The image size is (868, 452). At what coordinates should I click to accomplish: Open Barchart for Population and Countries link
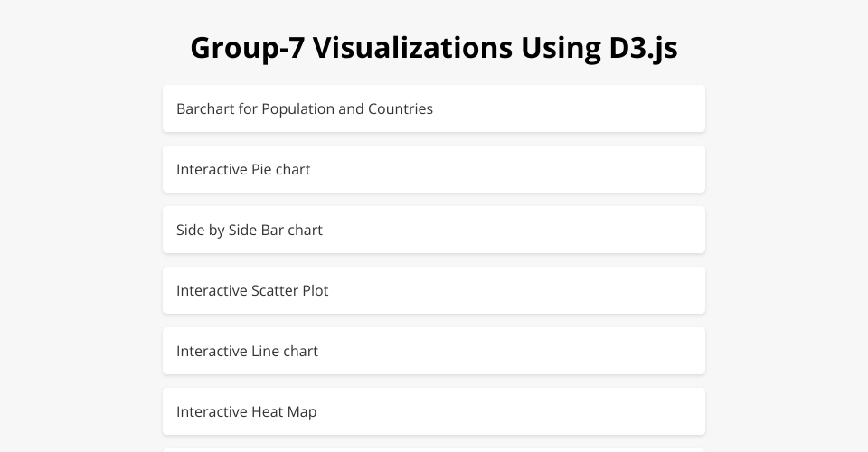(304, 108)
